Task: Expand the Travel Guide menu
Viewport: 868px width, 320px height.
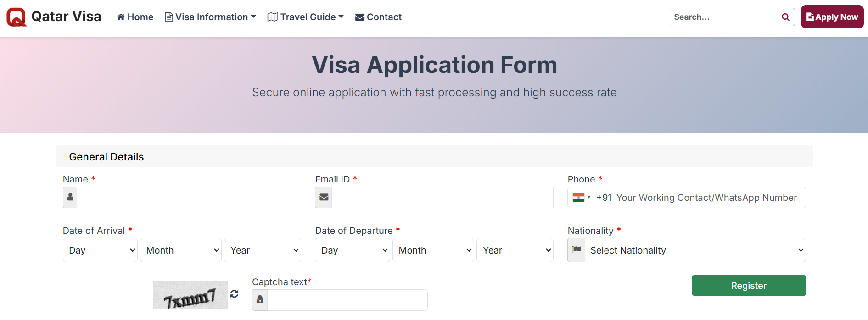Action: [x=306, y=17]
